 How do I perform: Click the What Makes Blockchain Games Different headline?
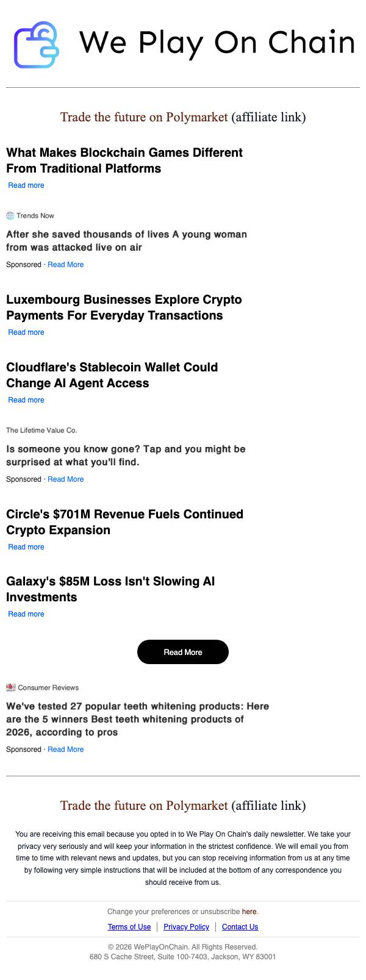(124, 160)
